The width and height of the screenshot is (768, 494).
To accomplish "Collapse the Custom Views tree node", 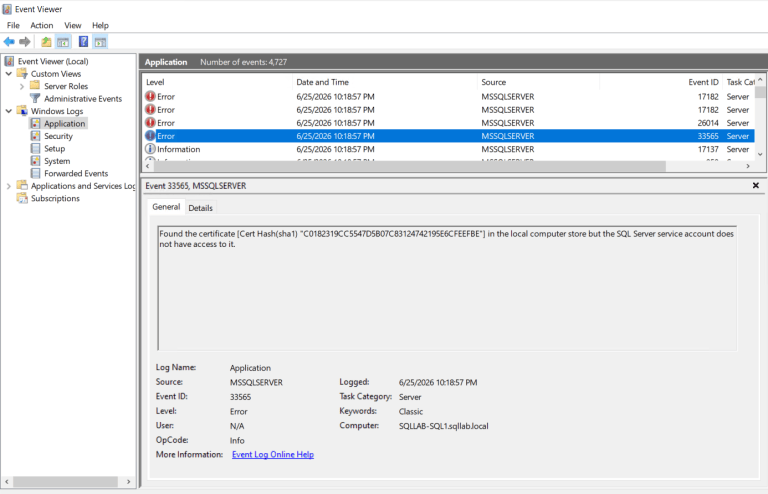I will pos(9,73).
